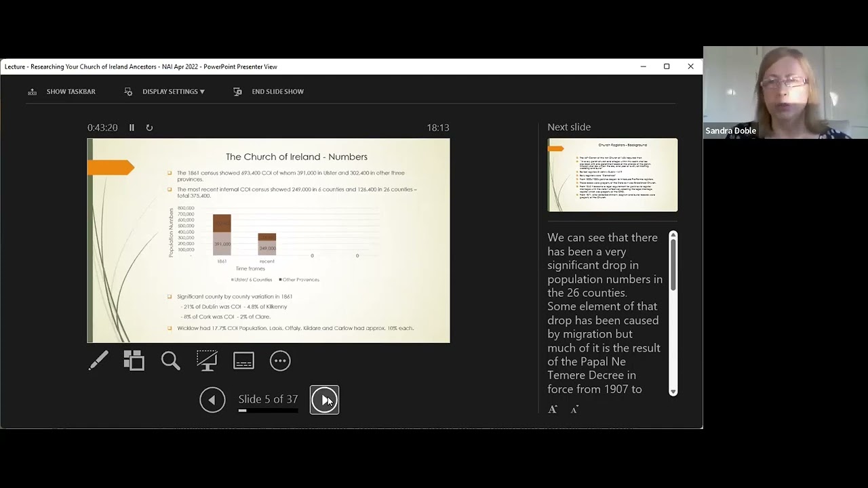
Task: Click the Next slide thumbnail preview
Action: pyautogui.click(x=612, y=175)
